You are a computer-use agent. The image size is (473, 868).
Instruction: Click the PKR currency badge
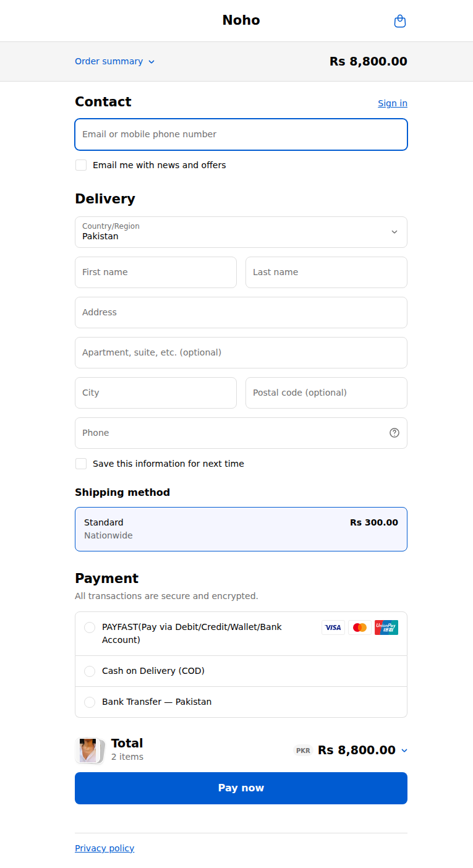click(x=303, y=750)
